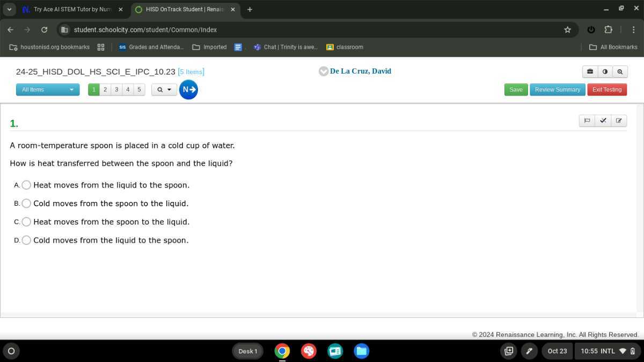Open the All Items dropdown
This screenshot has height=362, width=644.
[x=47, y=89]
